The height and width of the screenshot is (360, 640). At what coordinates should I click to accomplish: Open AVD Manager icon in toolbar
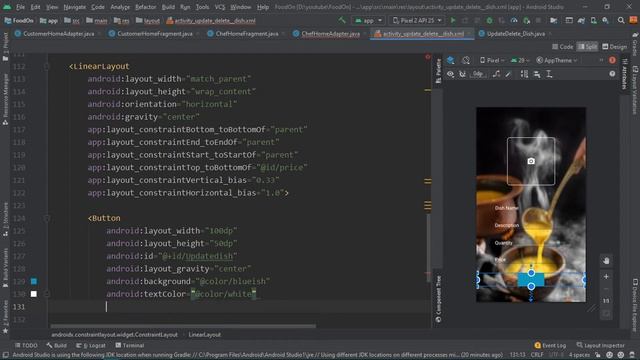[593, 20]
